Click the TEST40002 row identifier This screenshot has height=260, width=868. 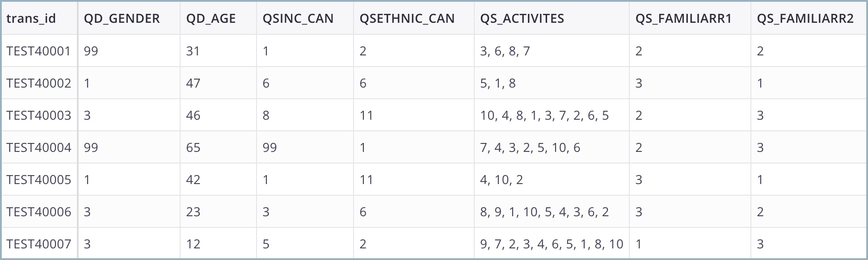click(x=39, y=83)
